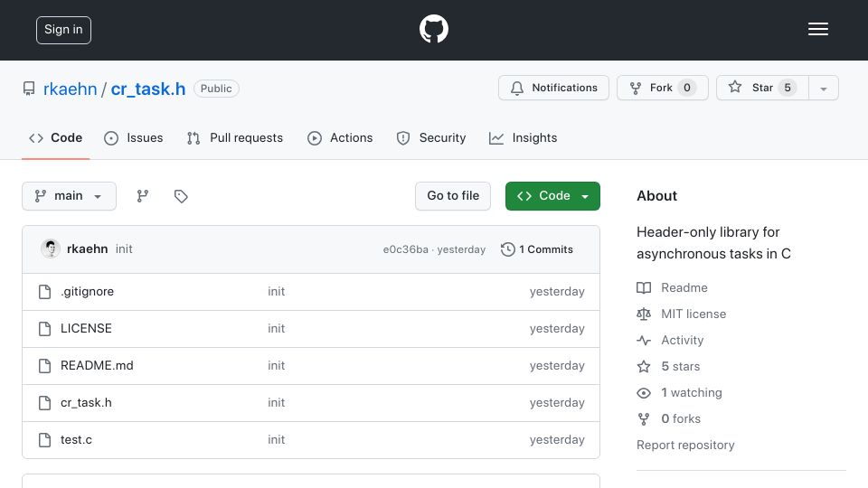Click the README.md file icon

coord(45,366)
